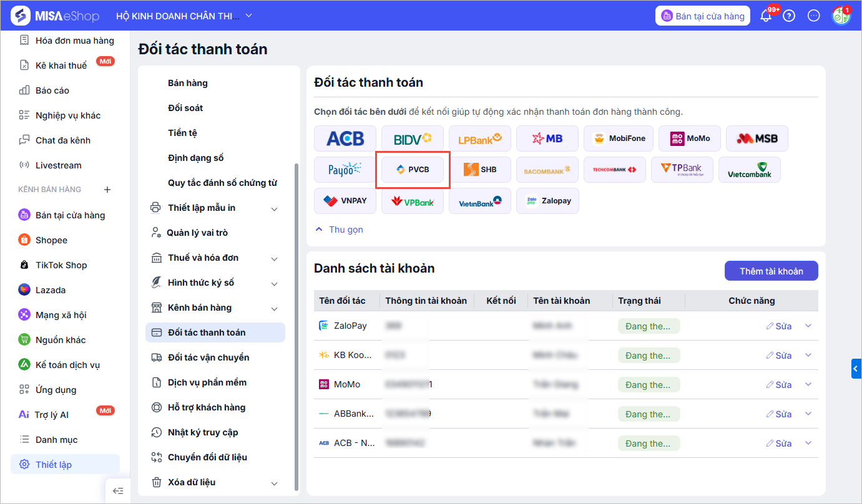
Task: Pick Zalopay in the partner grid
Action: [547, 201]
